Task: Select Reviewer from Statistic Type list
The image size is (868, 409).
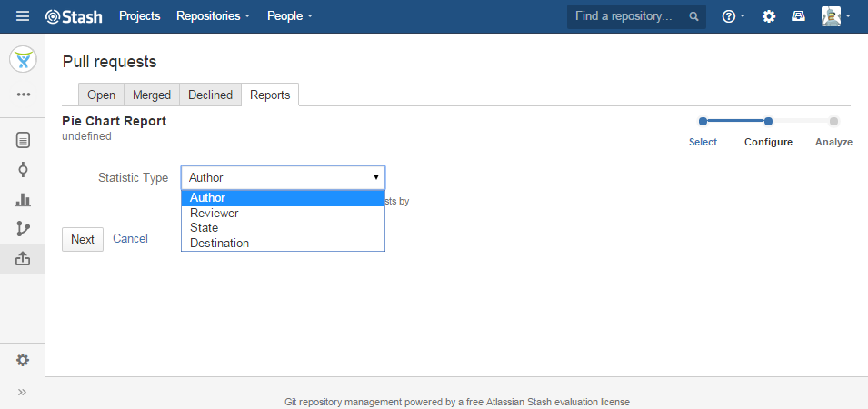Action: pos(215,214)
